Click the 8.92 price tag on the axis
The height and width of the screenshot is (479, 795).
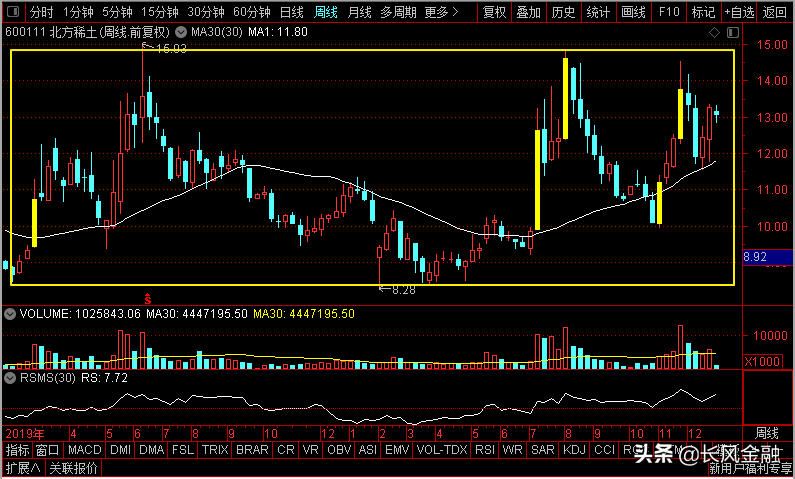tap(768, 257)
